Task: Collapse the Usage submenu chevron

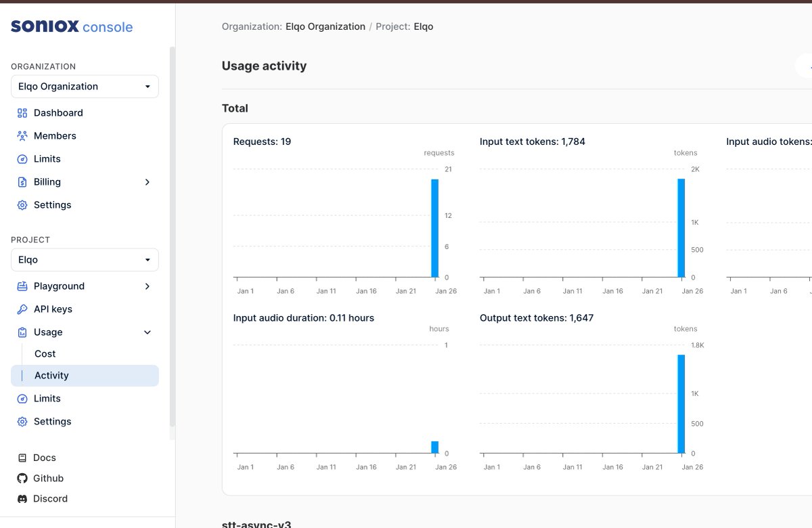Action: tap(148, 332)
